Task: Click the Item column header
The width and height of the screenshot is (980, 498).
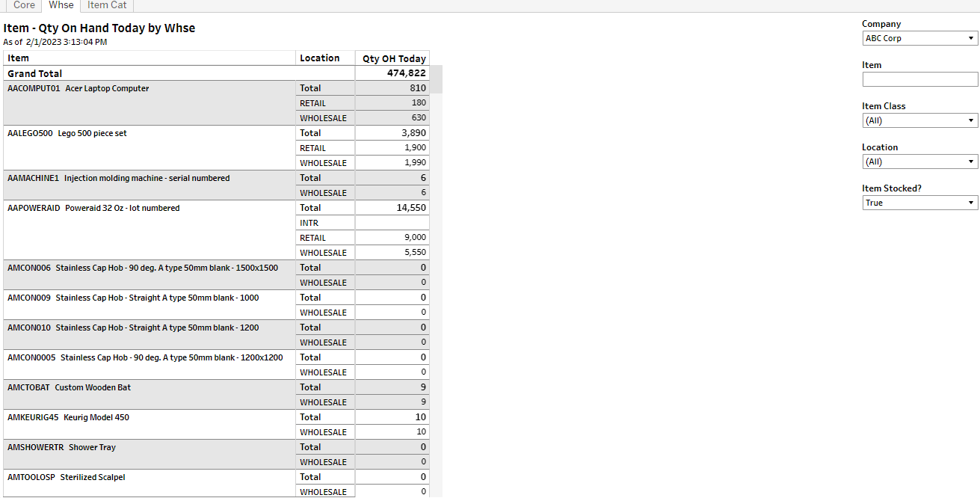Action: pos(19,58)
